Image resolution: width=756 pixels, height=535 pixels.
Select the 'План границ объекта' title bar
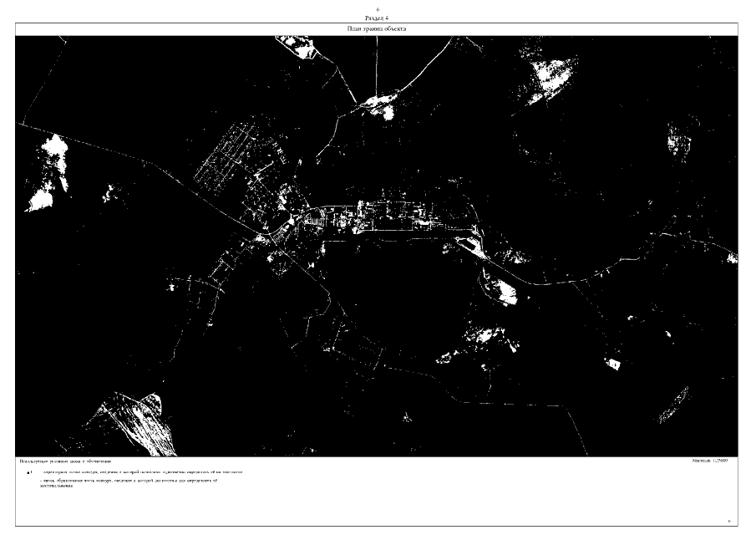click(378, 28)
